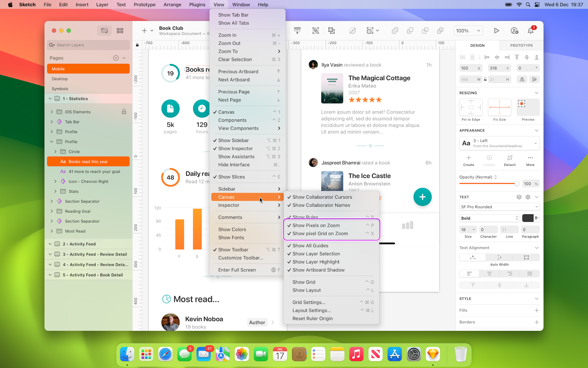588x368 pixels.
Task: Align text to the right
Action: [510, 274]
